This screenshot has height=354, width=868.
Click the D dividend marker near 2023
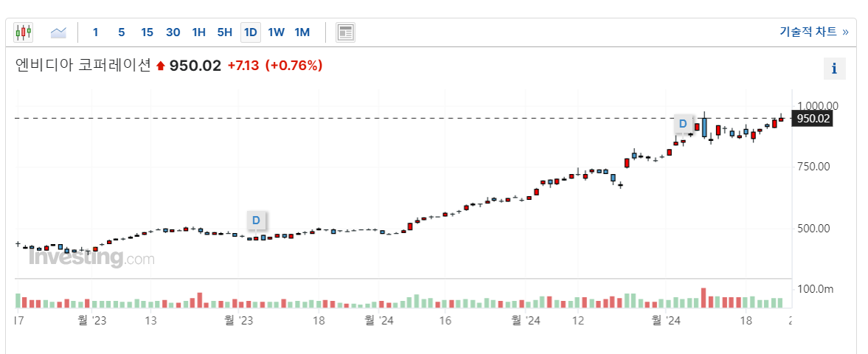[x=256, y=221]
